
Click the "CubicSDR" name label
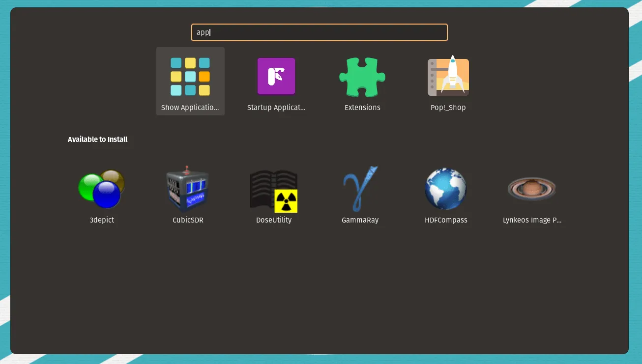click(x=188, y=220)
